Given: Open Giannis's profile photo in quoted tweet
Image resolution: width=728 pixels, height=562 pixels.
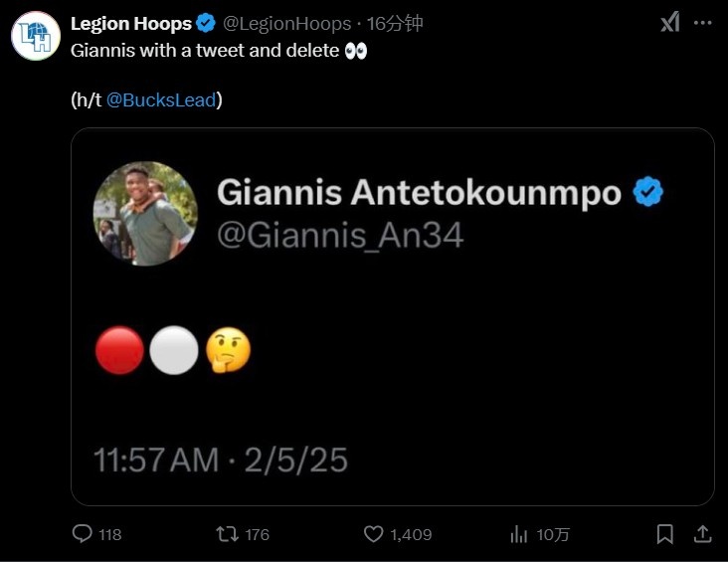Looking at the screenshot, I should click(x=145, y=214).
